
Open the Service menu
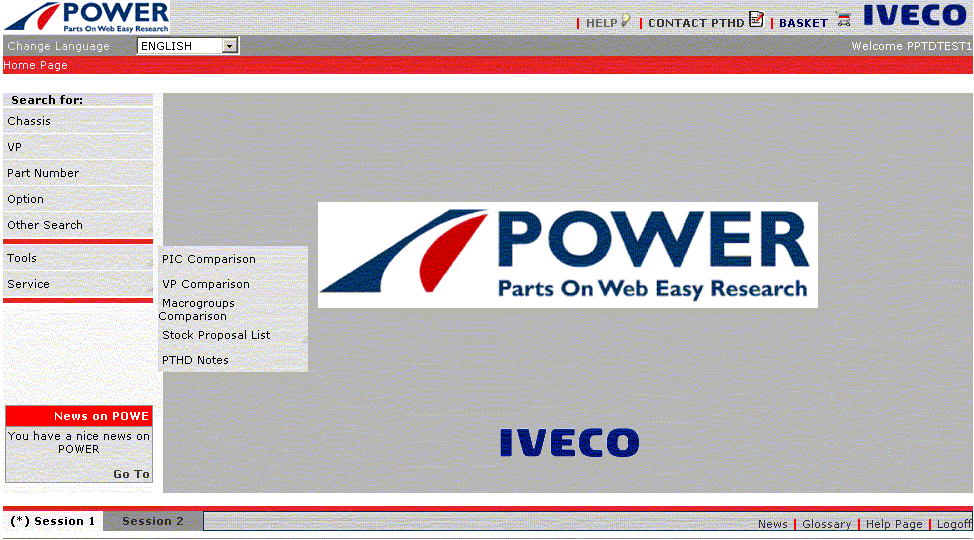pos(78,284)
